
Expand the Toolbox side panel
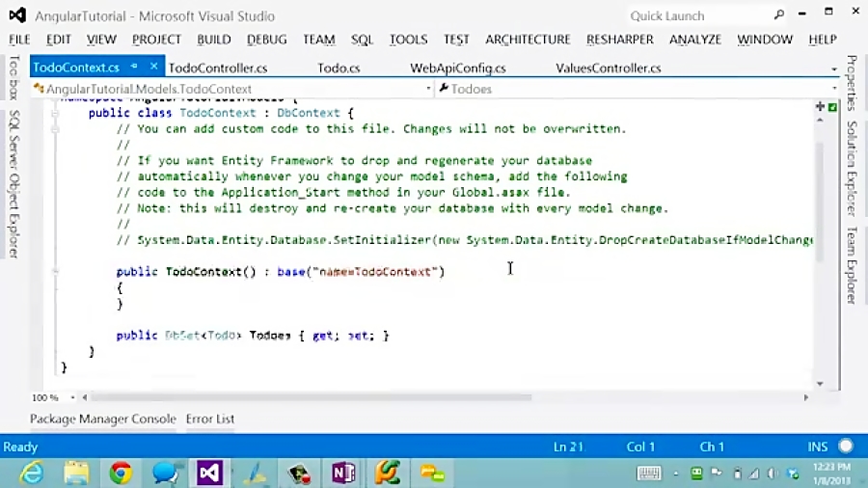14,77
